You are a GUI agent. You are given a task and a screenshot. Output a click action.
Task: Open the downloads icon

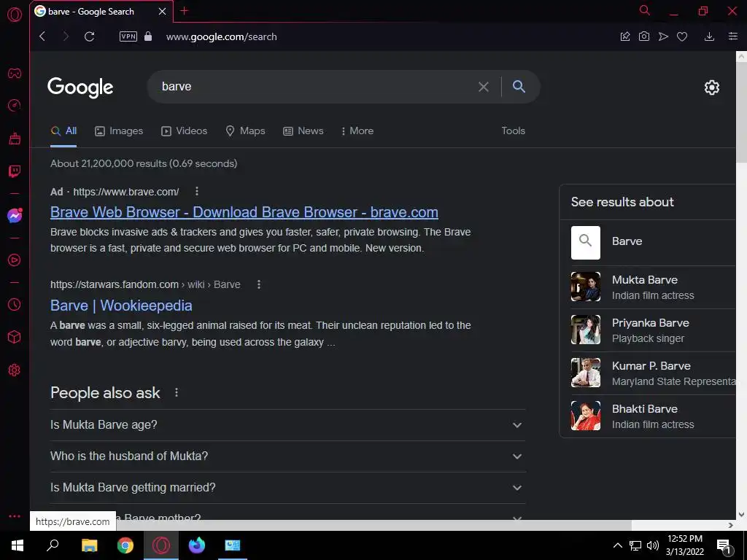[709, 36]
